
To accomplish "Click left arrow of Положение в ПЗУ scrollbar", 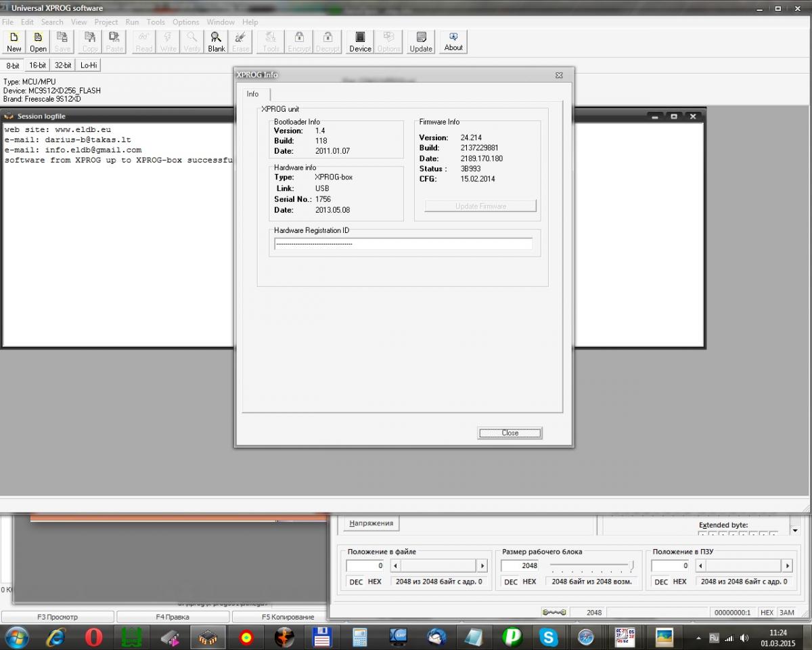I will 701,565.
